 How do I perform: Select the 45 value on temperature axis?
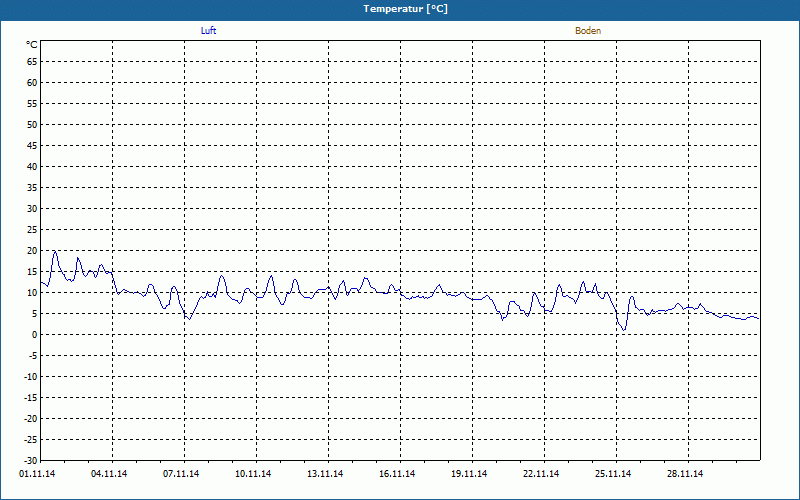coord(32,146)
